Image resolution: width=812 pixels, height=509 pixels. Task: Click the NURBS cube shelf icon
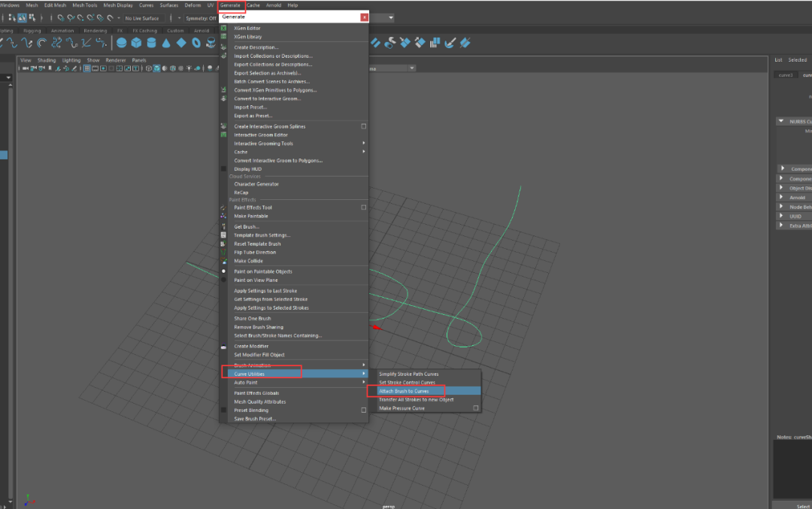pos(136,42)
